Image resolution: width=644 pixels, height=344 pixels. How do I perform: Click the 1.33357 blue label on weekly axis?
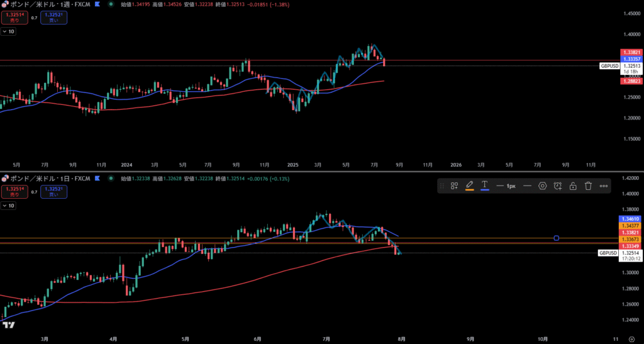pos(631,59)
